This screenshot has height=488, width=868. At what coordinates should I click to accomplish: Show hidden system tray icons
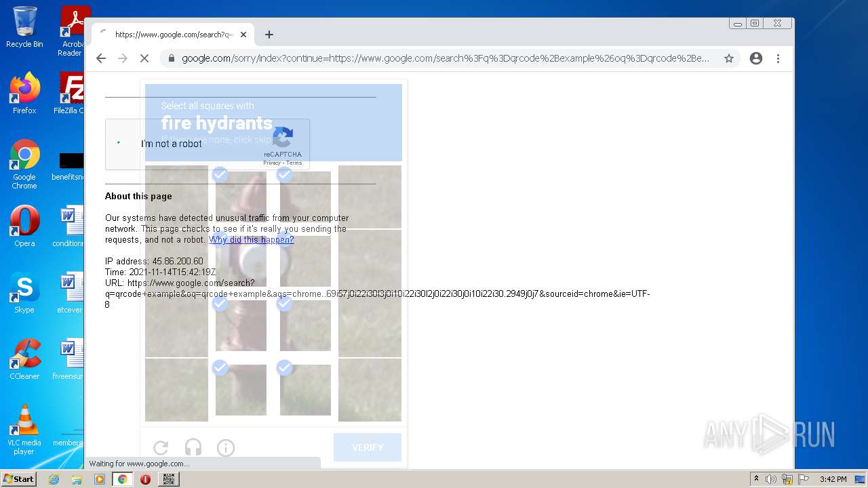(756, 479)
